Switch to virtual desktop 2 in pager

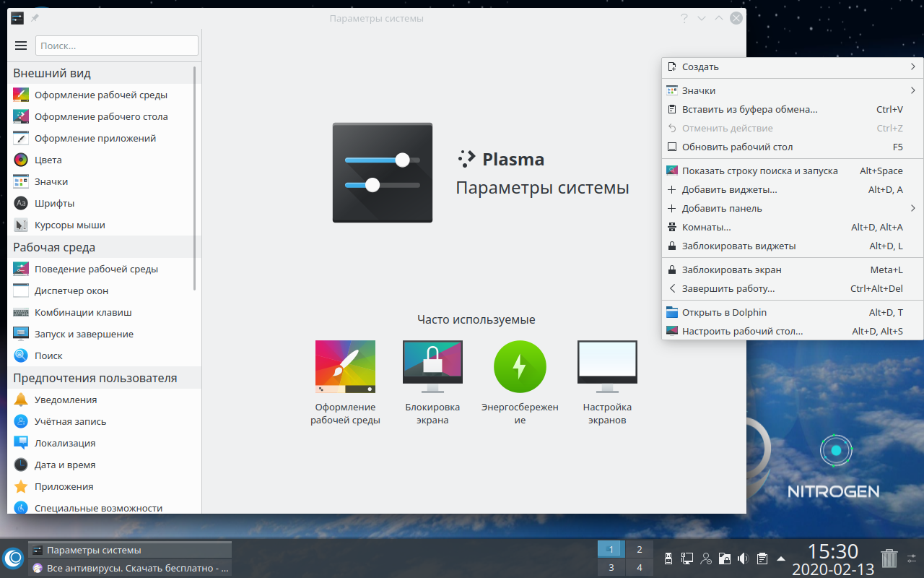coord(639,549)
